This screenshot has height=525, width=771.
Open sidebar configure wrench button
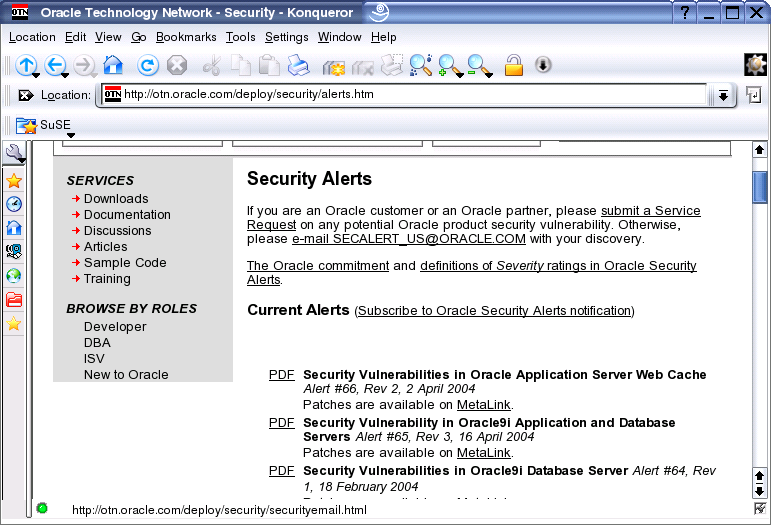click(x=15, y=153)
